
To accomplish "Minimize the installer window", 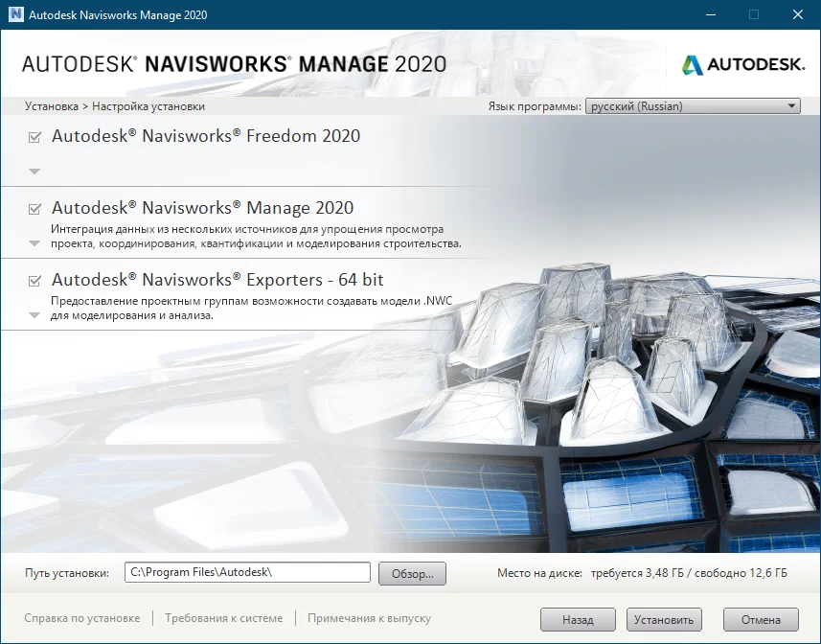I will [710, 14].
